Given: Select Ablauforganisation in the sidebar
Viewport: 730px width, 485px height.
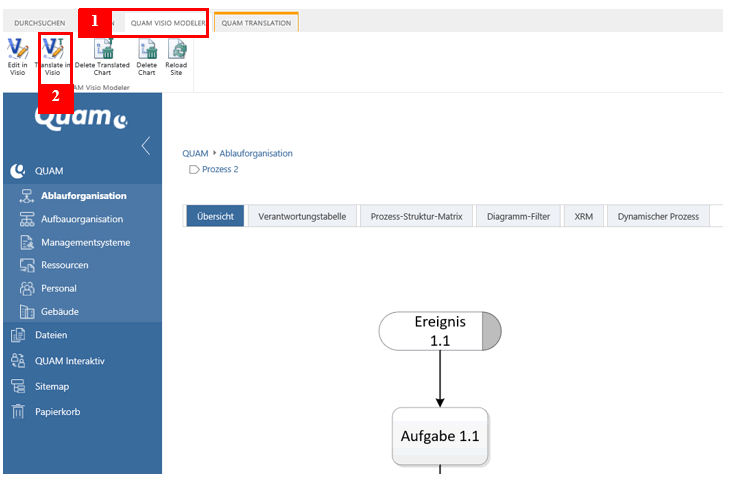Looking at the screenshot, I should tap(83, 196).
